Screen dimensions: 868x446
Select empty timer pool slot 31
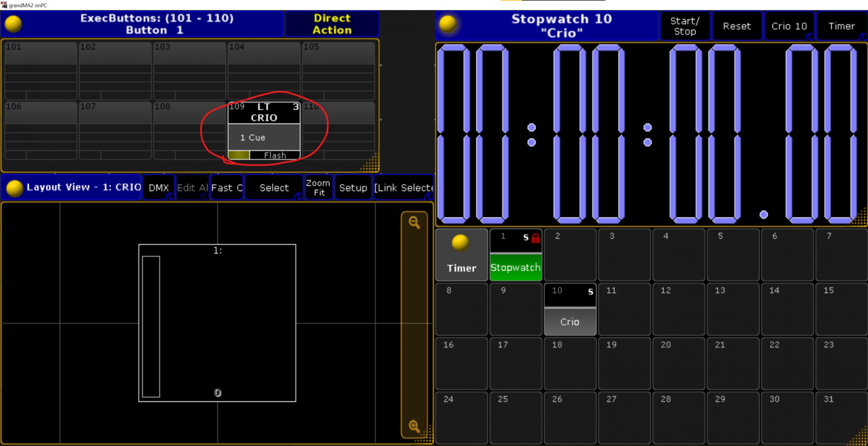(842, 418)
